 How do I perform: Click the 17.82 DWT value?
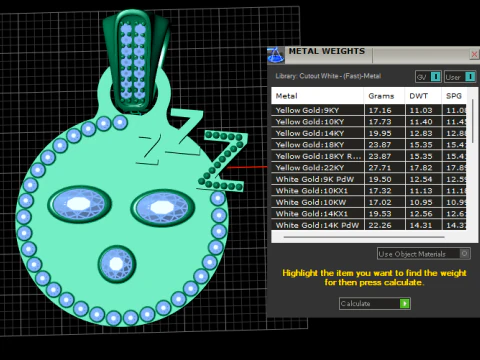tap(421, 168)
